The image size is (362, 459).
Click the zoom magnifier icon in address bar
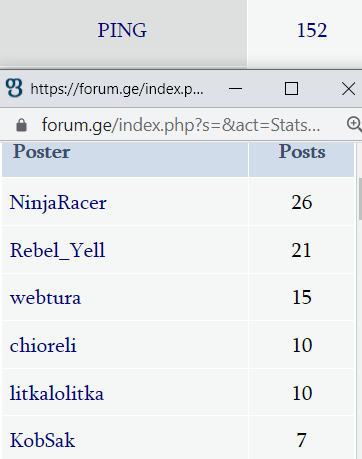(x=354, y=124)
